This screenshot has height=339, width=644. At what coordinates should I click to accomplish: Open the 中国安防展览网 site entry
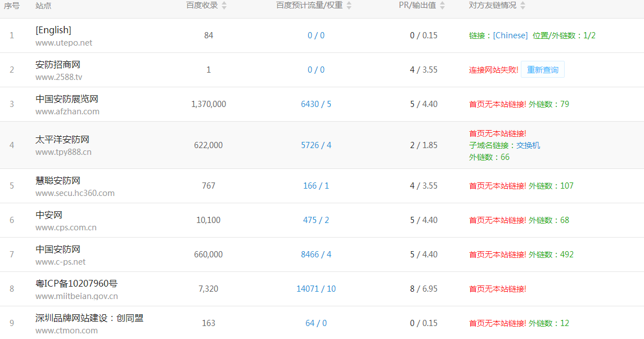(67, 99)
